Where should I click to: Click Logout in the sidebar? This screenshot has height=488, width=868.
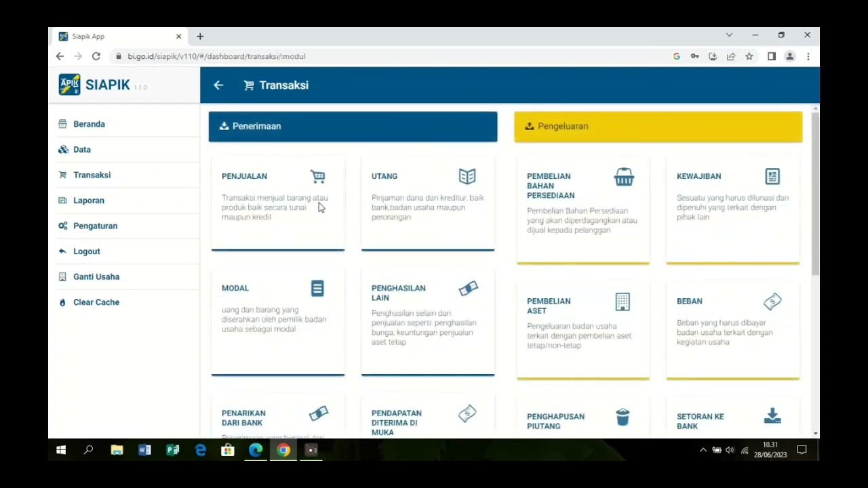[86, 251]
